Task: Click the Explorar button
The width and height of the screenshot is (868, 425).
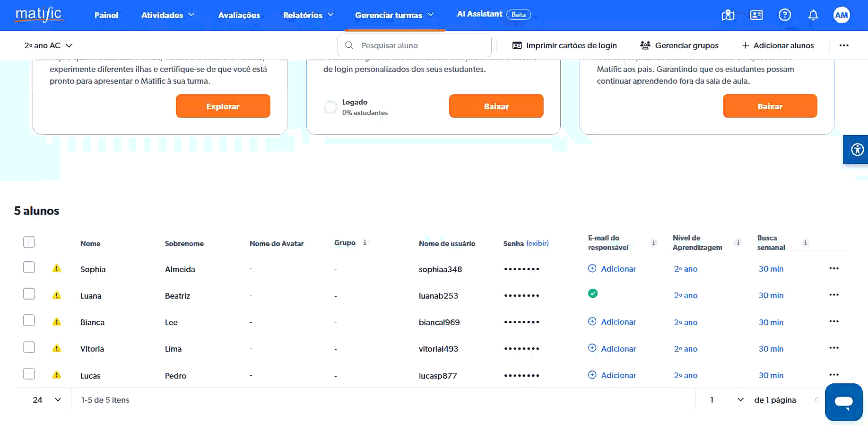Action: point(223,106)
